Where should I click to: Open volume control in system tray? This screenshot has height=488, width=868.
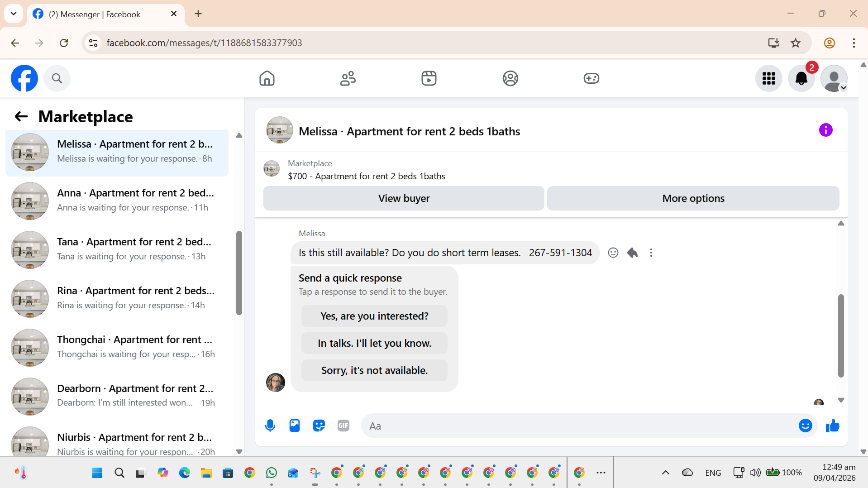point(755,473)
